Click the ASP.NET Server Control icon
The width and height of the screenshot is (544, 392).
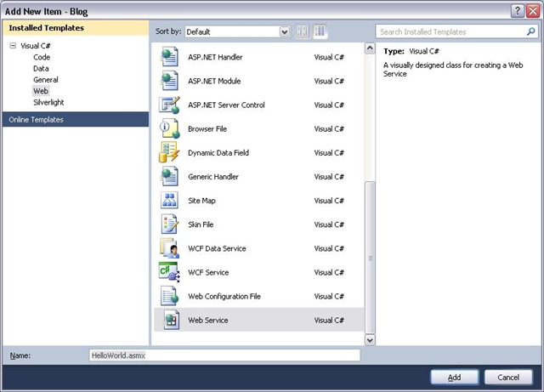[169, 105]
